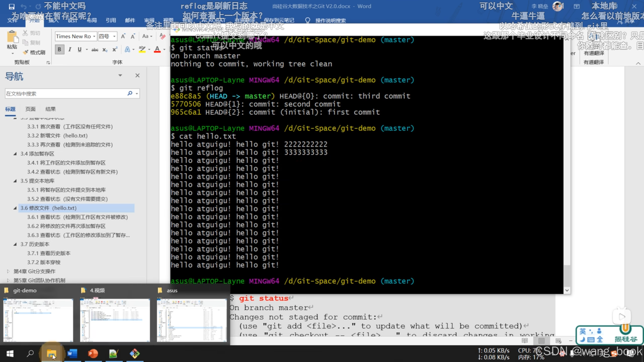Open the 文件 (File) tab
Viewport: 644px width, 362px height.
point(12,20)
